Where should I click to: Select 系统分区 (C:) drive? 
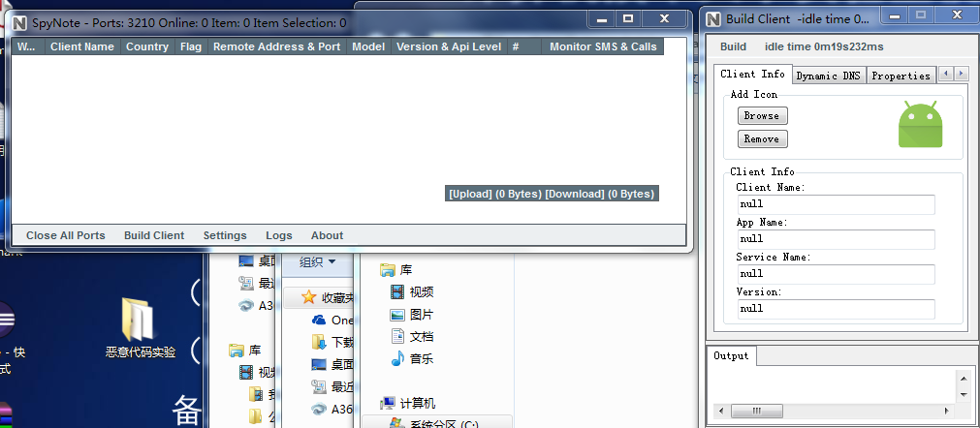click(436, 423)
